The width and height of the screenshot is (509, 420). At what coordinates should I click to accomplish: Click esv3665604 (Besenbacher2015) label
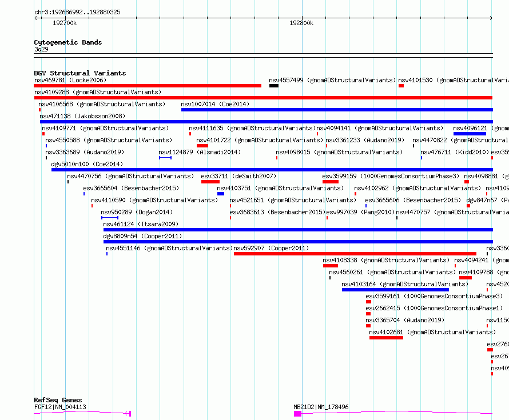131,188
